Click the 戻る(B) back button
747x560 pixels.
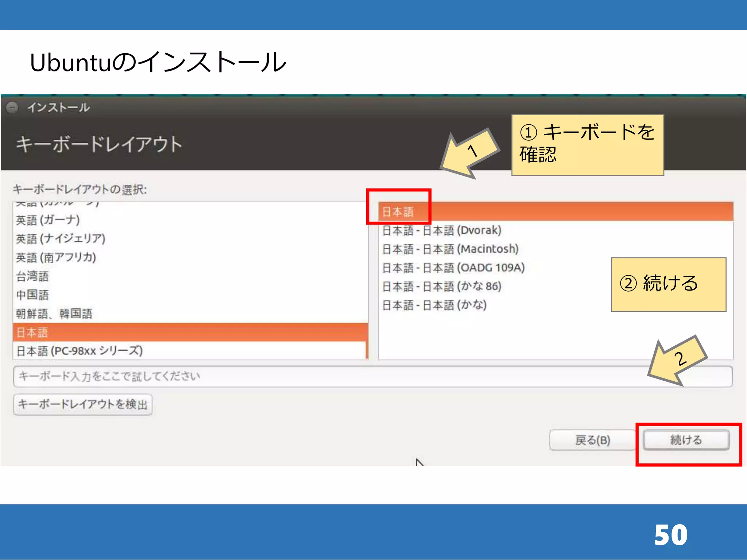click(x=592, y=440)
